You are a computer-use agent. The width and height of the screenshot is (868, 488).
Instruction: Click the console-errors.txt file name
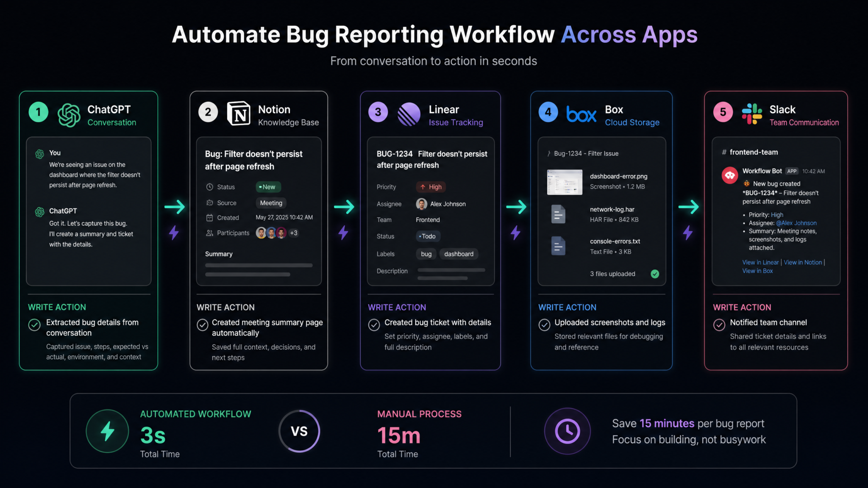[x=615, y=241]
